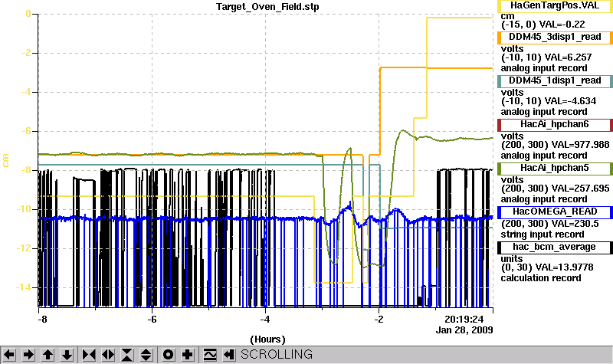This screenshot has width=613, height=364.
Task: Click the SCROLLING status label
Action: pyautogui.click(x=277, y=354)
